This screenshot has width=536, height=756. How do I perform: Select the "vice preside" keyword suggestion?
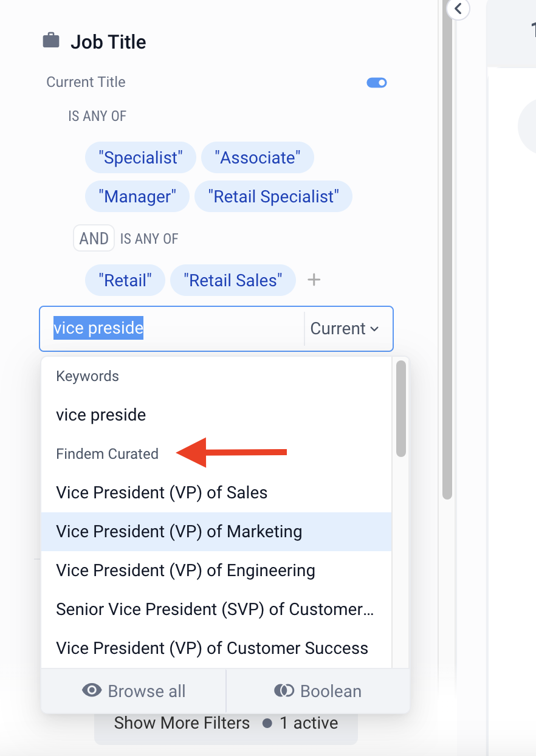click(x=101, y=415)
